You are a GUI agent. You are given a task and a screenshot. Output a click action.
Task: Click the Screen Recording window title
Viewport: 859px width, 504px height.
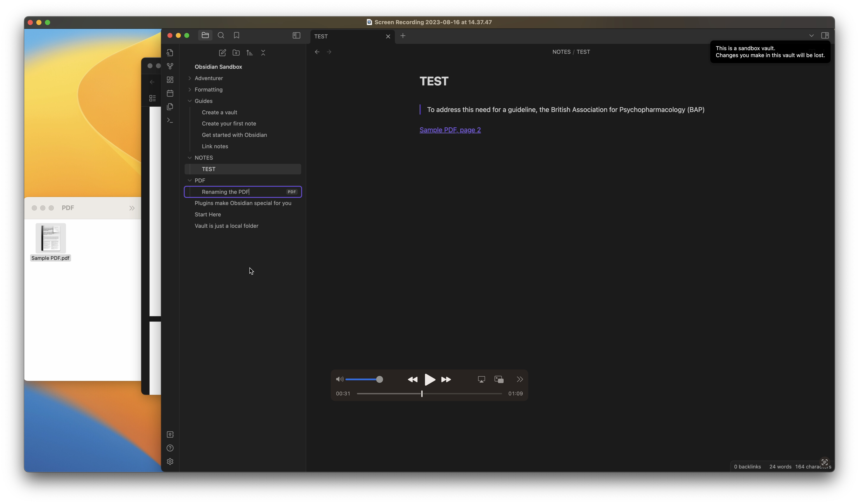point(433,22)
